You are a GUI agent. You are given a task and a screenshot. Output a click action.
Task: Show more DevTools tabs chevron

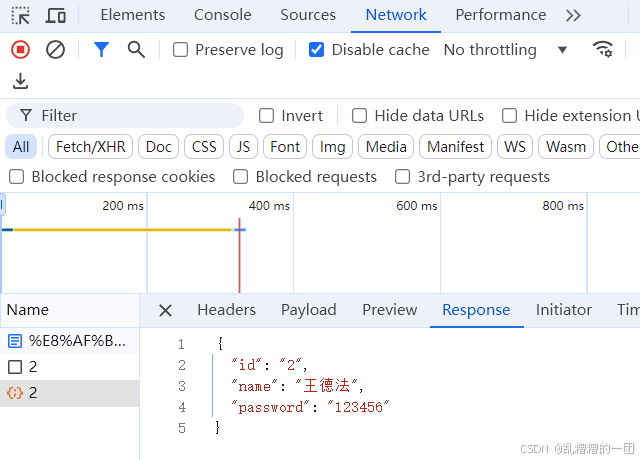click(573, 16)
